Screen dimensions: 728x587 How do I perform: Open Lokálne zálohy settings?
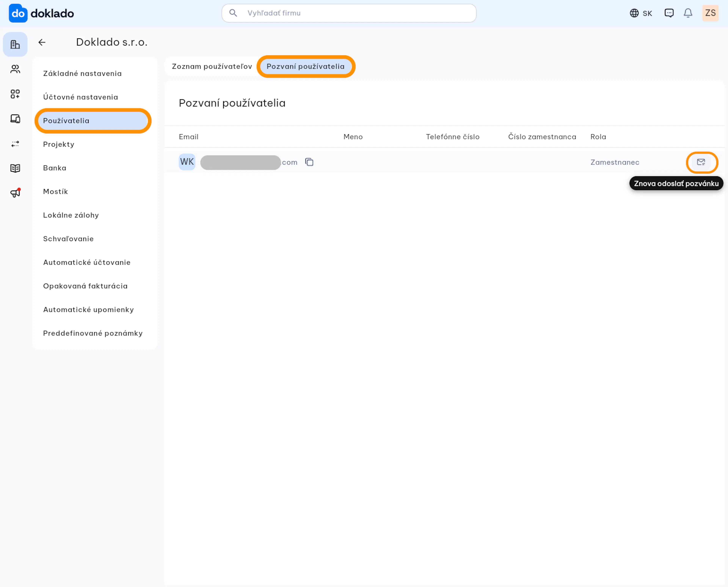95,215
